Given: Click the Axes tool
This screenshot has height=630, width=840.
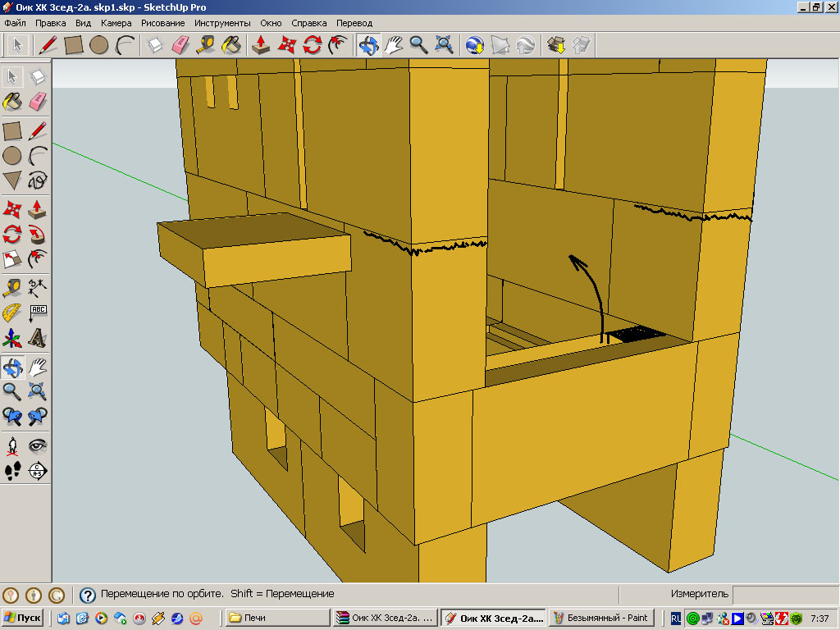Looking at the screenshot, I should coord(12,338).
